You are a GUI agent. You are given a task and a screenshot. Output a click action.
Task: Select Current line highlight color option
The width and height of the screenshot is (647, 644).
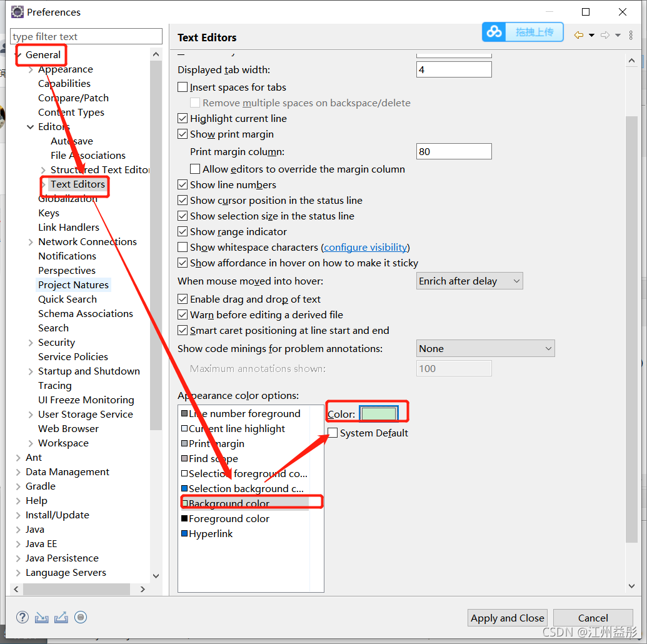pyautogui.click(x=233, y=428)
